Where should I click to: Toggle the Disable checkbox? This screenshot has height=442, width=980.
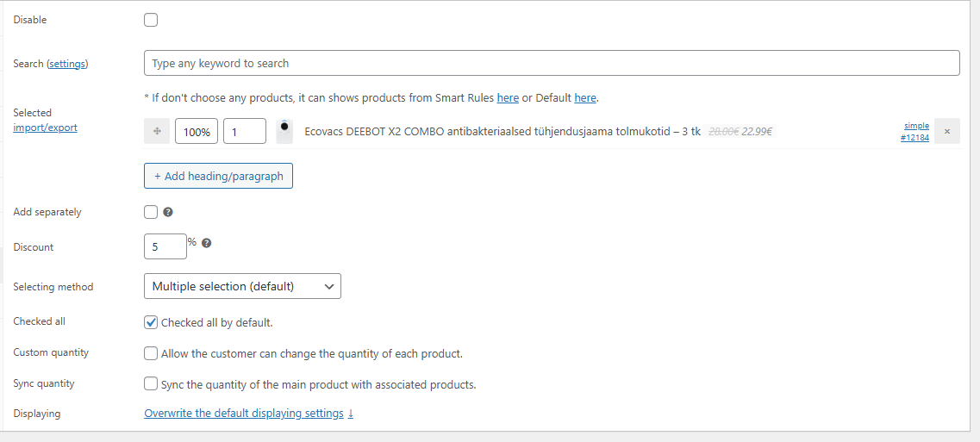[x=151, y=20]
